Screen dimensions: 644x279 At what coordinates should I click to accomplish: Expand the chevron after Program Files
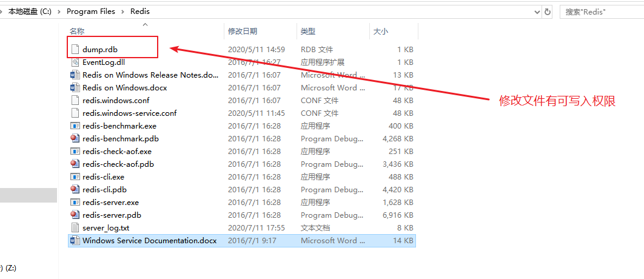pos(123,12)
